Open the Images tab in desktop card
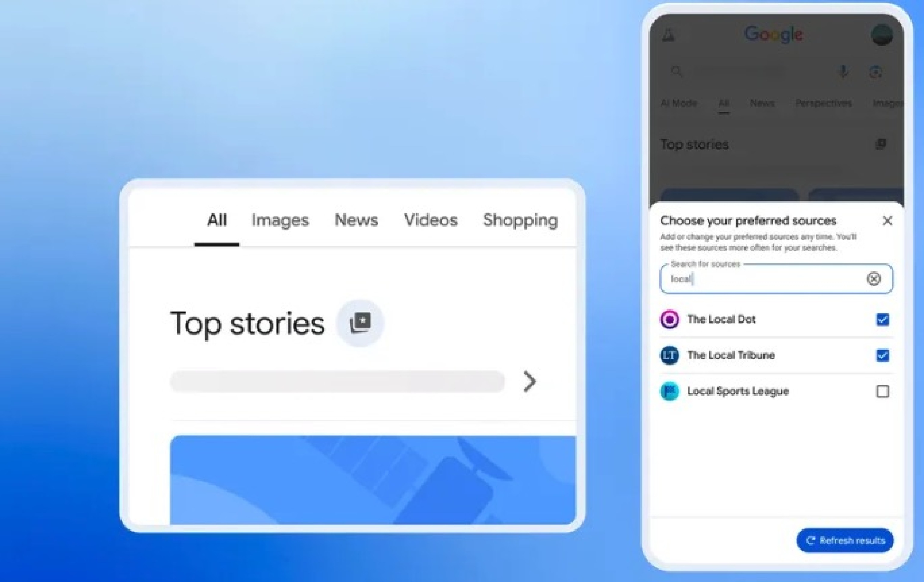The image size is (924, 582). tap(280, 220)
